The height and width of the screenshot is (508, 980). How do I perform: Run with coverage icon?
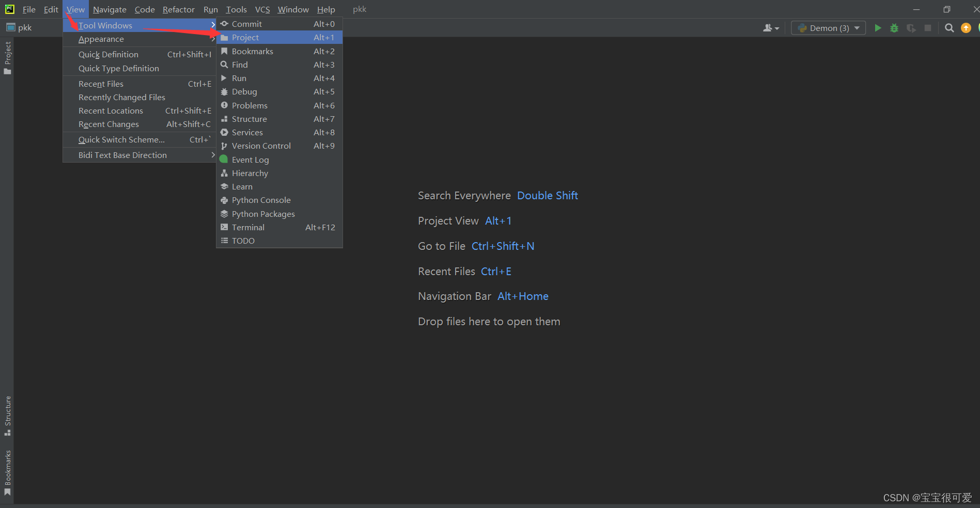pyautogui.click(x=911, y=28)
